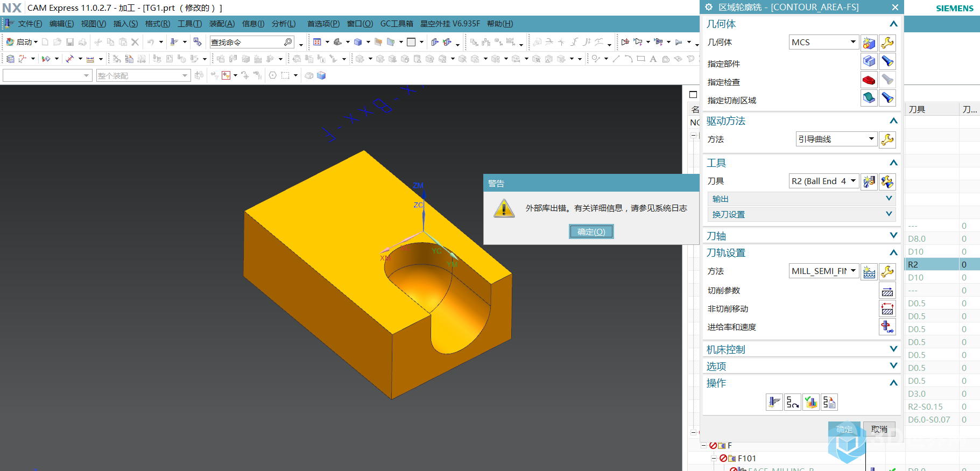980x471 pixels.
Task: Open the 格式(R) menu
Action: (x=158, y=24)
